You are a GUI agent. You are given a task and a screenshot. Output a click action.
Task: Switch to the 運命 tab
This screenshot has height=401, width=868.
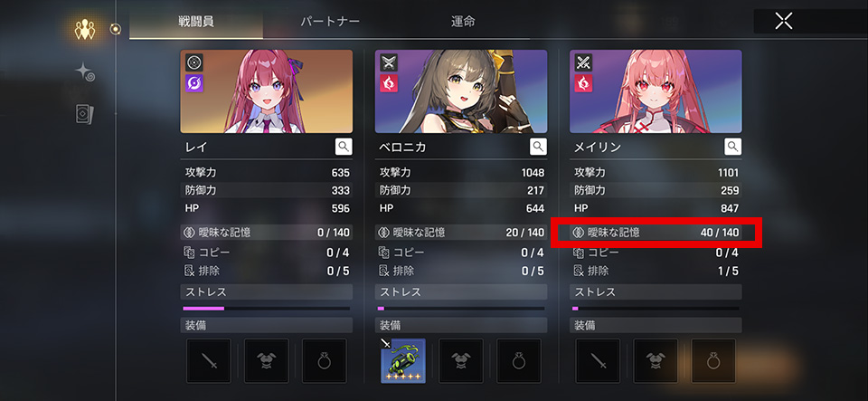(463, 22)
